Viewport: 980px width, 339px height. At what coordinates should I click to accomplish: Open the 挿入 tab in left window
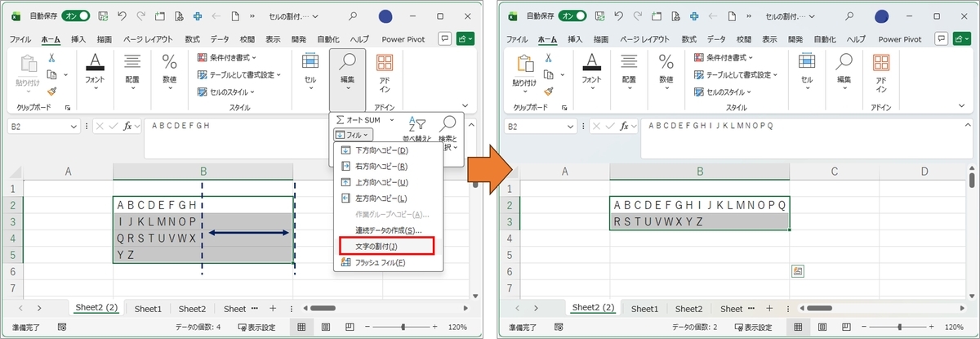pyautogui.click(x=78, y=39)
